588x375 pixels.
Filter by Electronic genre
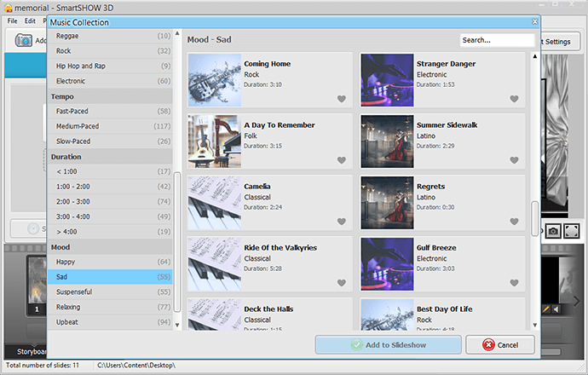pyautogui.click(x=110, y=81)
